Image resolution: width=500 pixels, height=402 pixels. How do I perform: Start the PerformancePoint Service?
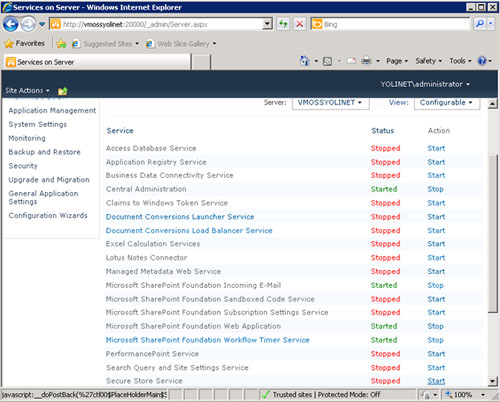coord(436,354)
